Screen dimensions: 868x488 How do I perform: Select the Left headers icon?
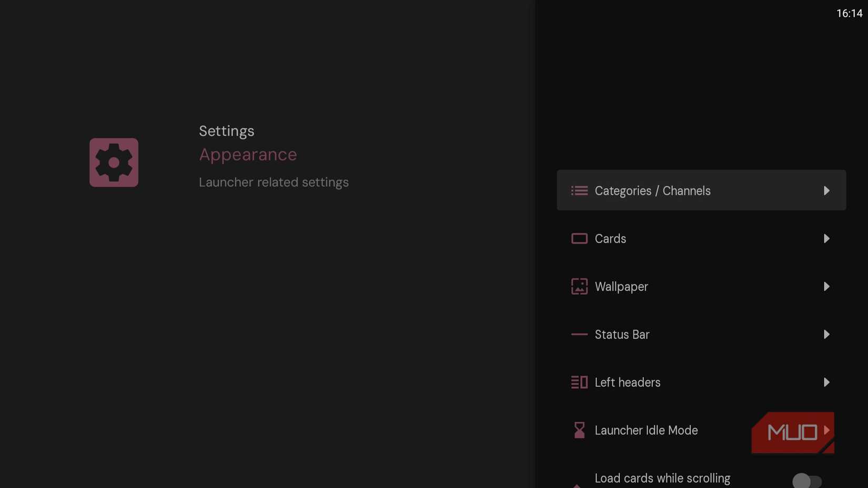(579, 382)
